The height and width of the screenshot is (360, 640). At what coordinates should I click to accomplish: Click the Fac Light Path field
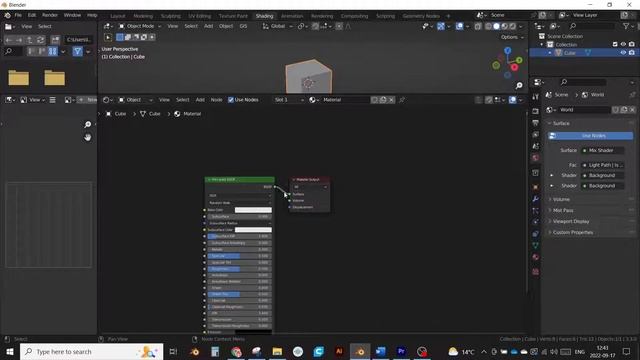tap(602, 165)
